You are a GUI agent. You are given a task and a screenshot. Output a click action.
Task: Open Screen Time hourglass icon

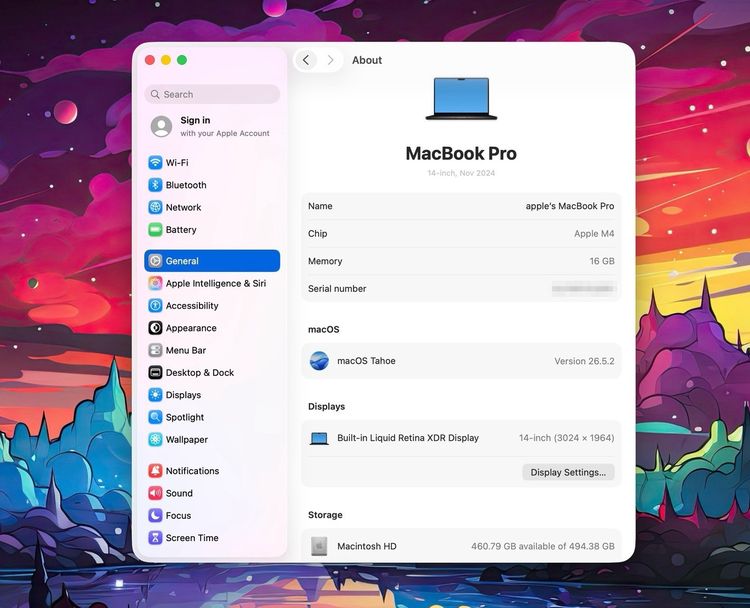(x=155, y=538)
